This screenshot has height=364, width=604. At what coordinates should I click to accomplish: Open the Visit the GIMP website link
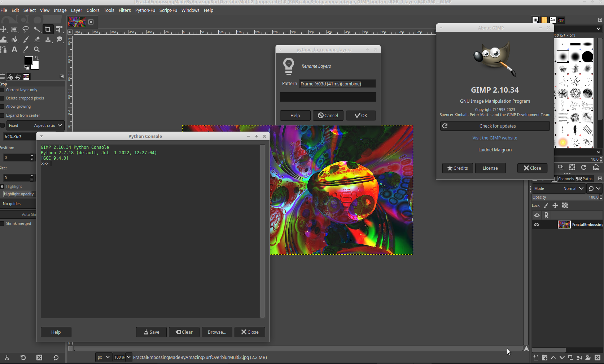tap(495, 138)
